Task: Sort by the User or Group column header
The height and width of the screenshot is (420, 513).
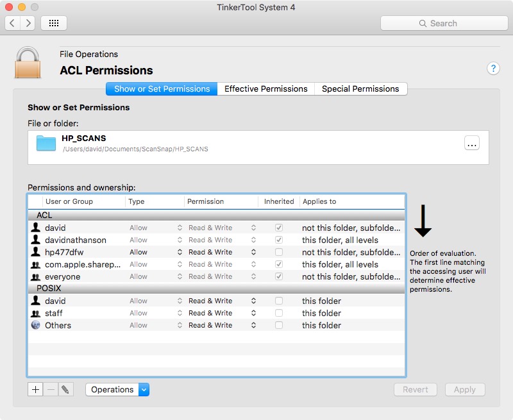Action: click(x=83, y=201)
